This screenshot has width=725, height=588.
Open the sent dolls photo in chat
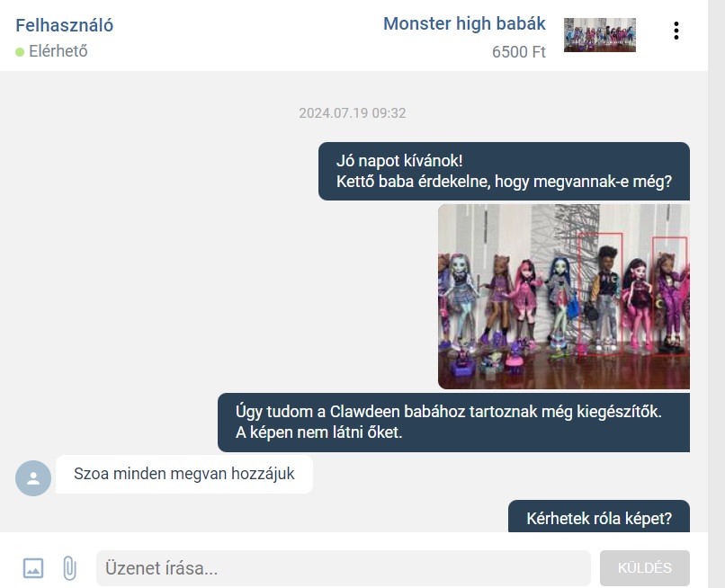tap(564, 297)
